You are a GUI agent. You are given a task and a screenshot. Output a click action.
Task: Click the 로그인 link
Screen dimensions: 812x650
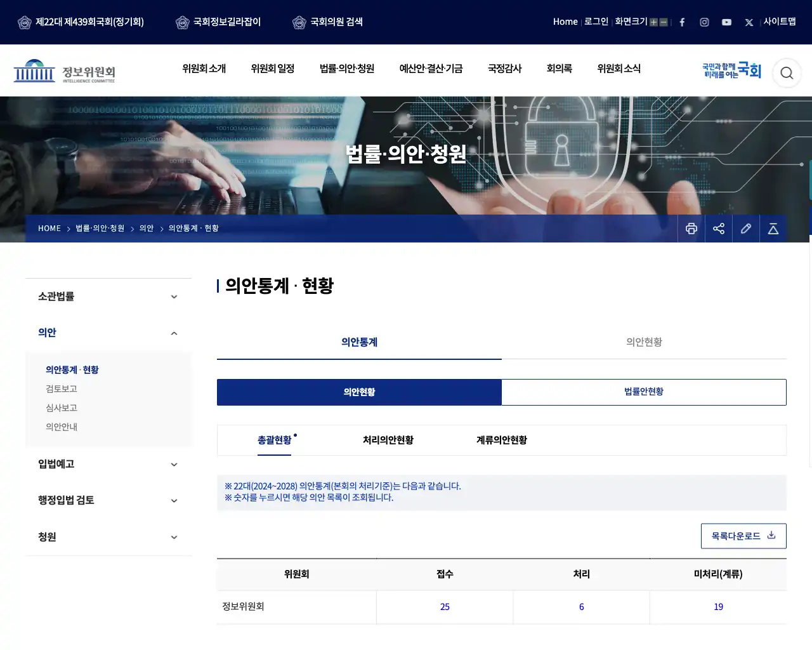pyautogui.click(x=596, y=22)
